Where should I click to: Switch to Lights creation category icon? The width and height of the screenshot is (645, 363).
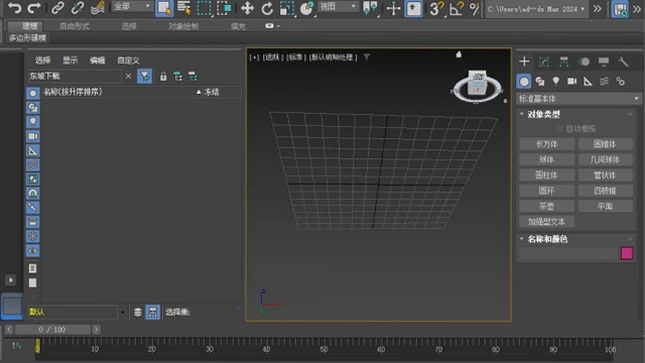(556, 81)
